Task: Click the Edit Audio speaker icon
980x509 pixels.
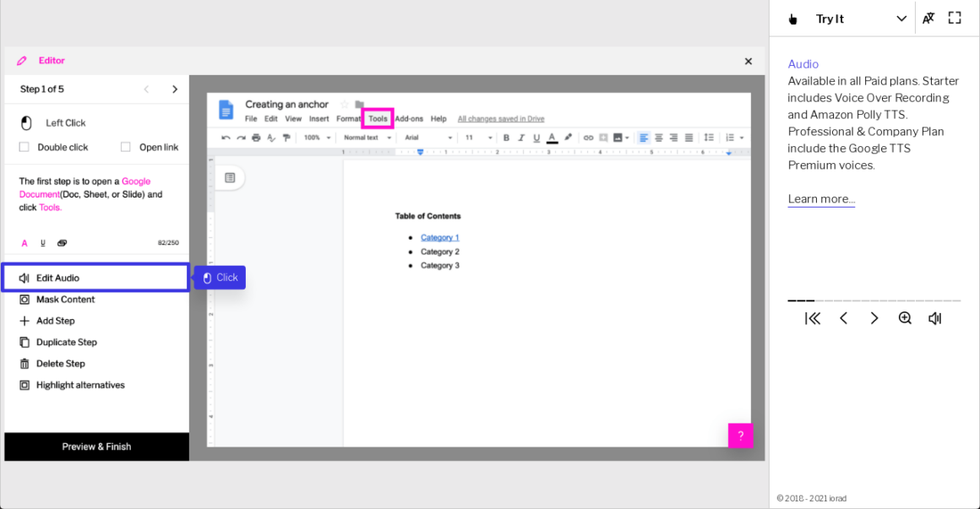Action: pos(24,277)
